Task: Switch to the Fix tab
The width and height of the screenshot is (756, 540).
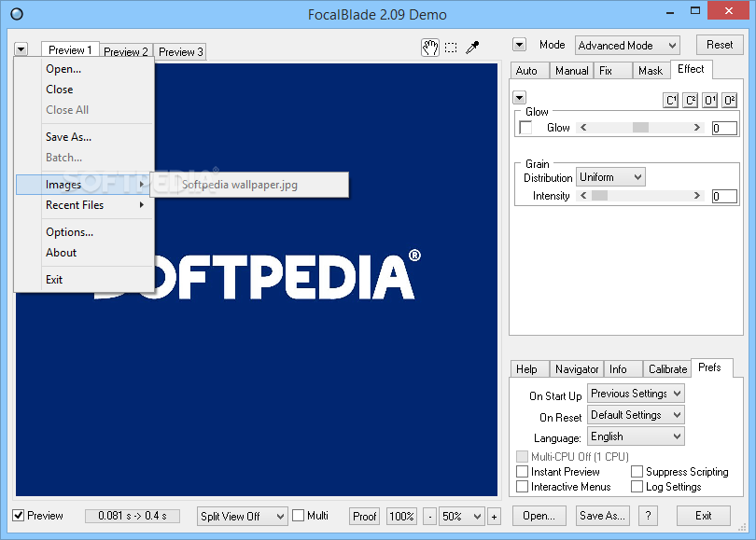Action: (613, 71)
